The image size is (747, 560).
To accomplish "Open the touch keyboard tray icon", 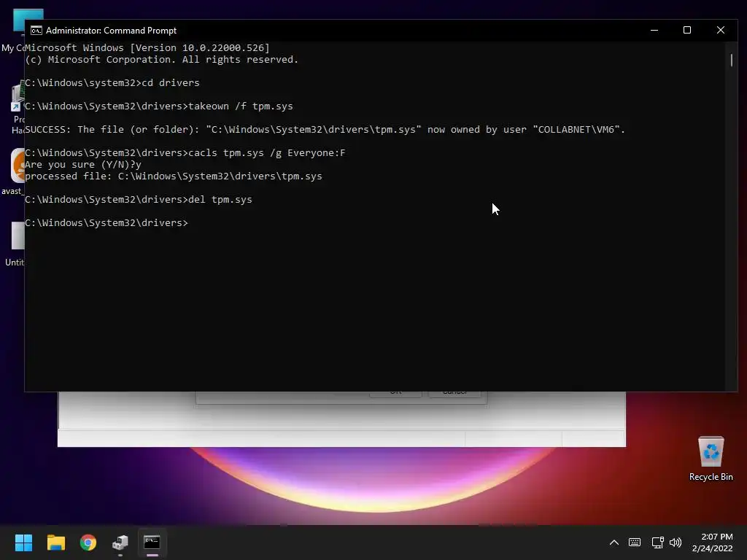I will coord(635,542).
